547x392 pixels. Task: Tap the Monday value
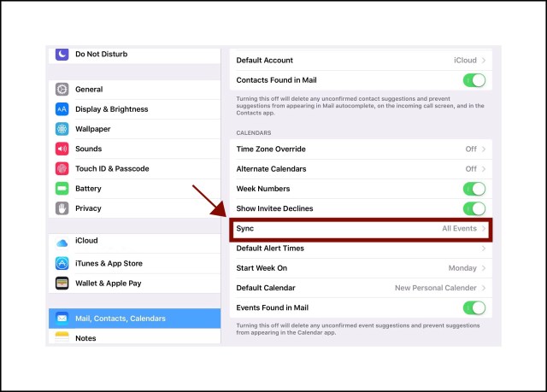click(462, 268)
